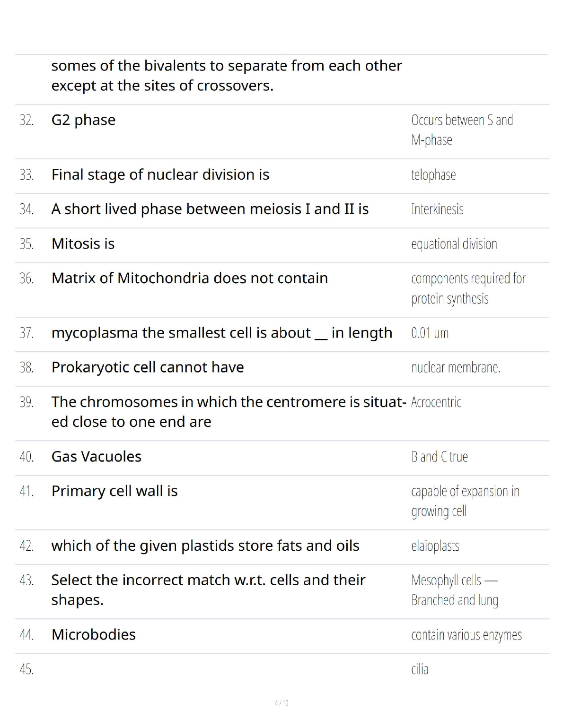Click 'B and C true' answer
Screen dimensions: 563x728
439,457
